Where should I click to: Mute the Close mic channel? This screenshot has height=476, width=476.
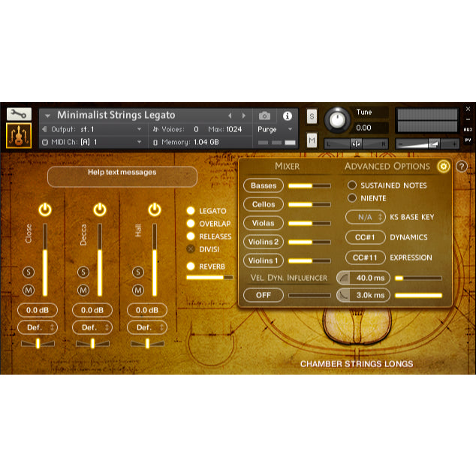(x=29, y=291)
